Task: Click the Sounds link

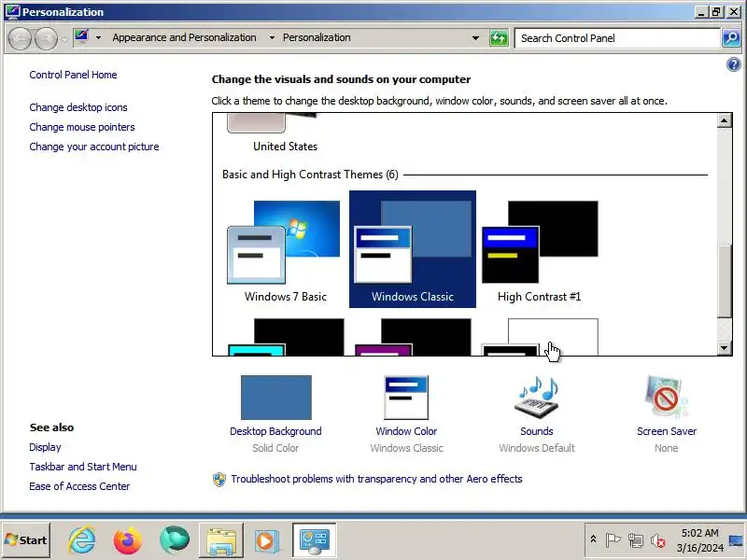Action: 536,431
